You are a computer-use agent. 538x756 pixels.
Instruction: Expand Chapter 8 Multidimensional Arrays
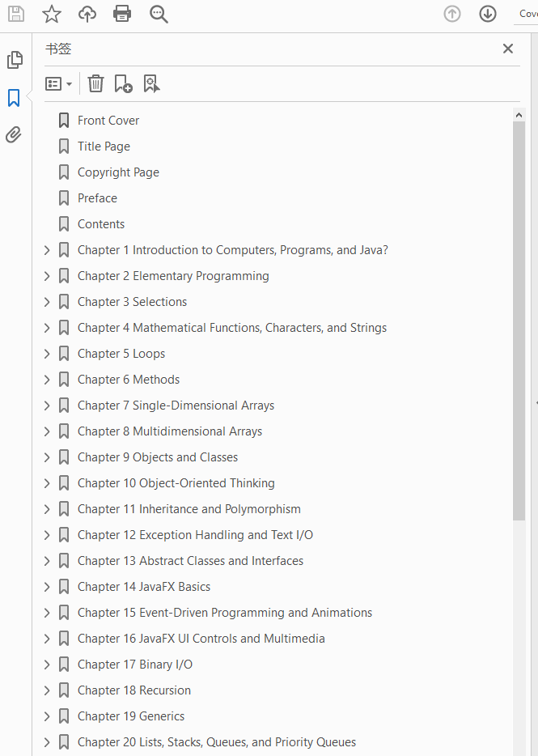click(x=47, y=431)
